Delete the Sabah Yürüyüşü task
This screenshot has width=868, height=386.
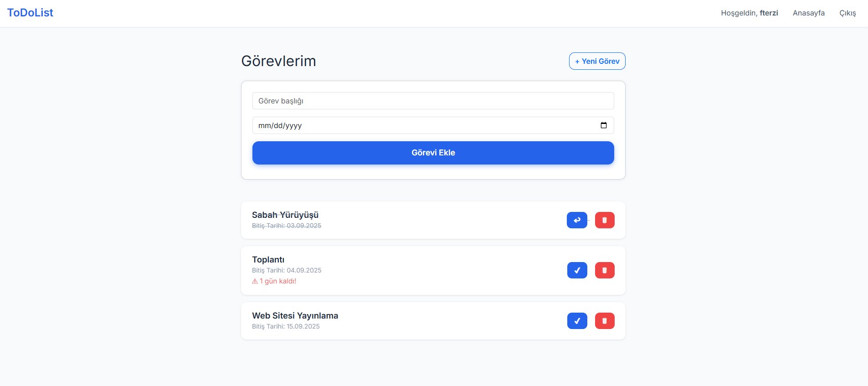tap(605, 220)
